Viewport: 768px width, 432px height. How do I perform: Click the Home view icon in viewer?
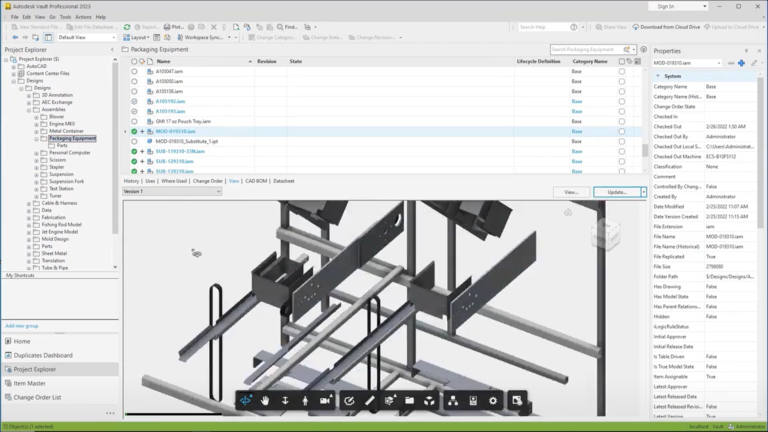pyautogui.click(x=568, y=212)
